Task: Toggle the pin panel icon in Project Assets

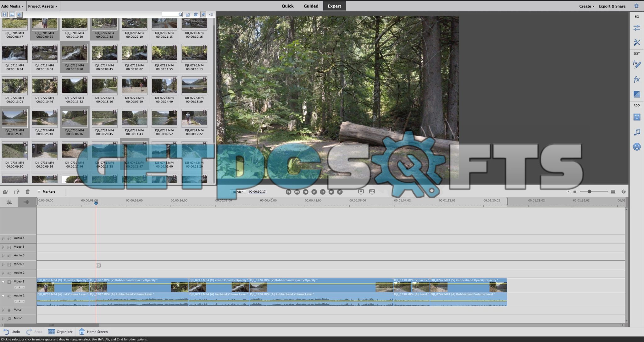Action: pos(203,14)
